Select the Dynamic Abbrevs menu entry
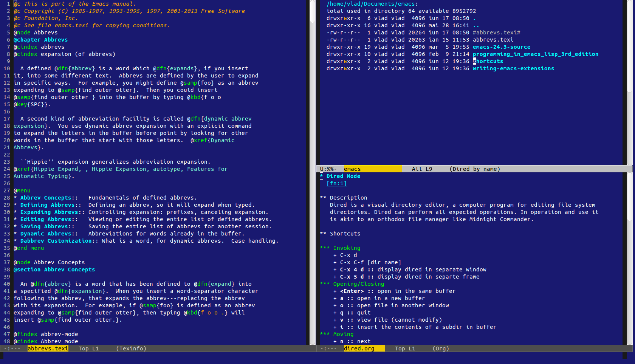The width and height of the screenshot is (635, 364). pos(46,234)
